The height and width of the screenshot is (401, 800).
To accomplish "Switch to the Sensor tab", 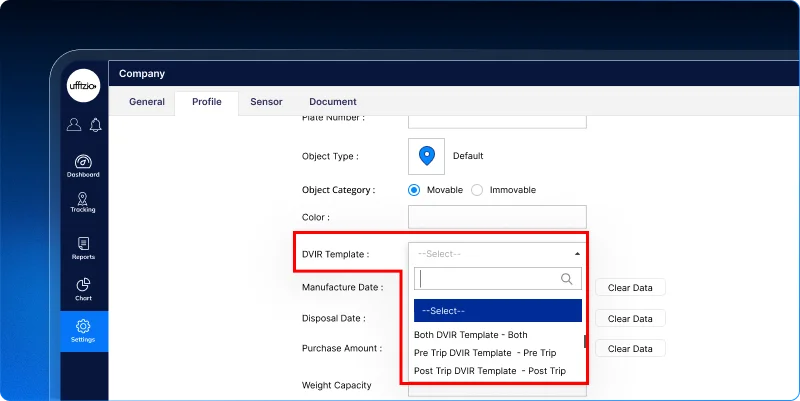I will (x=266, y=102).
